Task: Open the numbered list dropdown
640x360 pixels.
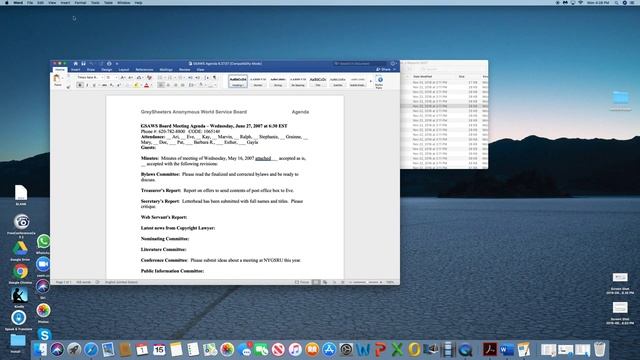Action: pos(175,77)
